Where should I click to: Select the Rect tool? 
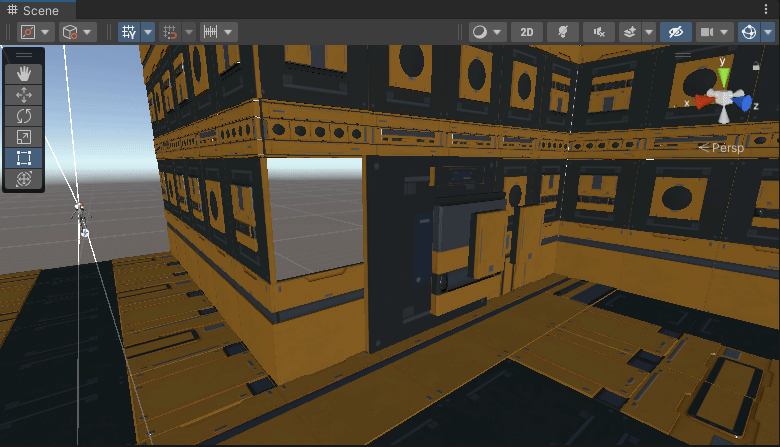24,158
